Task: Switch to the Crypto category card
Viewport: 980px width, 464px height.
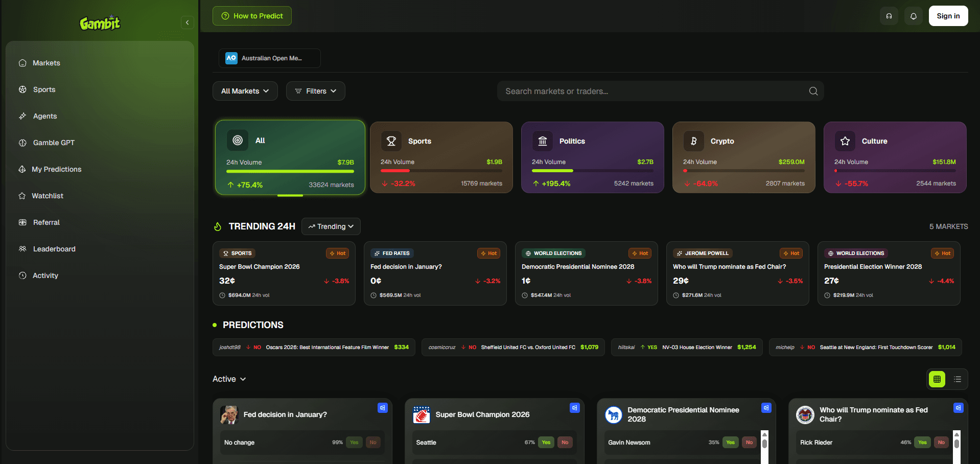Action: (743, 157)
